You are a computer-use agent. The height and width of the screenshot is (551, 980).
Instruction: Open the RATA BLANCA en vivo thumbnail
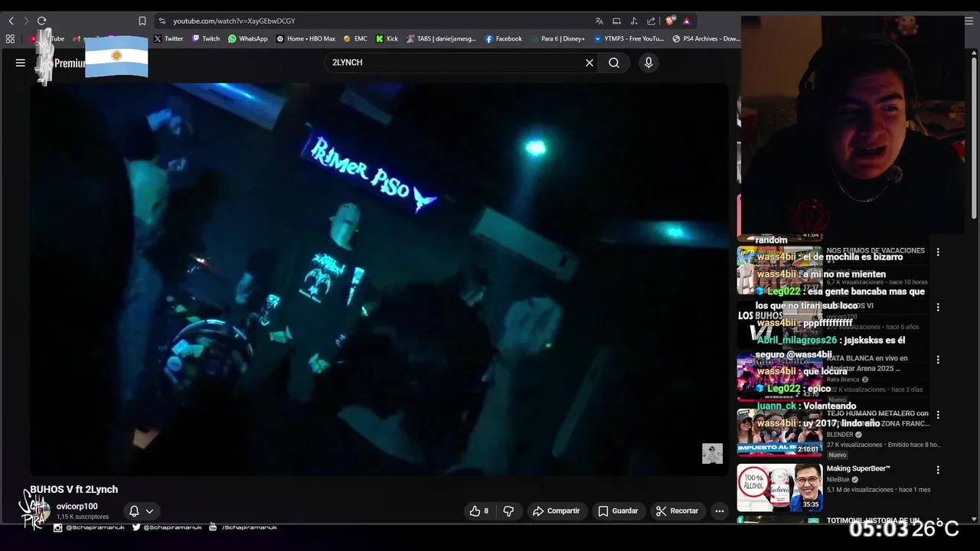coord(779,377)
